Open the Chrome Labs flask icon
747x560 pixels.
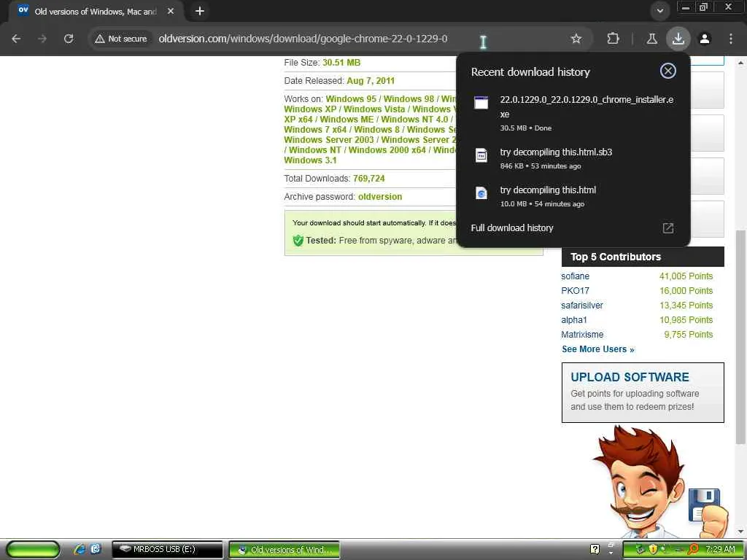point(651,39)
